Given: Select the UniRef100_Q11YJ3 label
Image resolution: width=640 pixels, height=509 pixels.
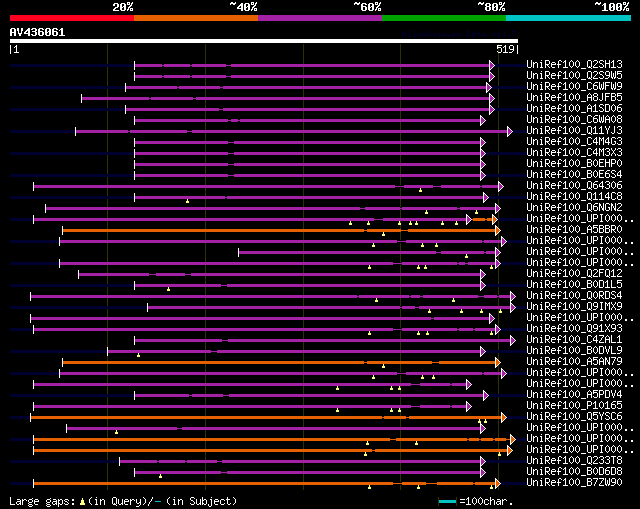Looking at the screenshot, I should [x=574, y=130].
